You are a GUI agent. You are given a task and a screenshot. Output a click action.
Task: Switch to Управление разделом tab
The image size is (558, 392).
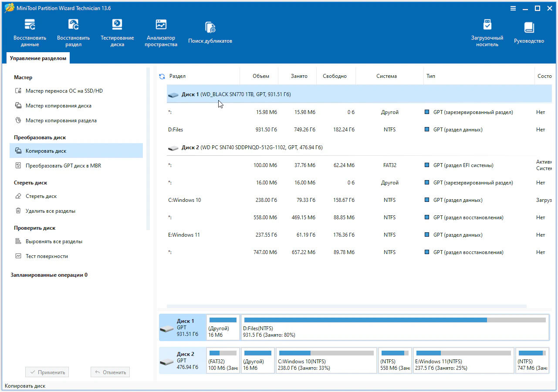coord(38,58)
